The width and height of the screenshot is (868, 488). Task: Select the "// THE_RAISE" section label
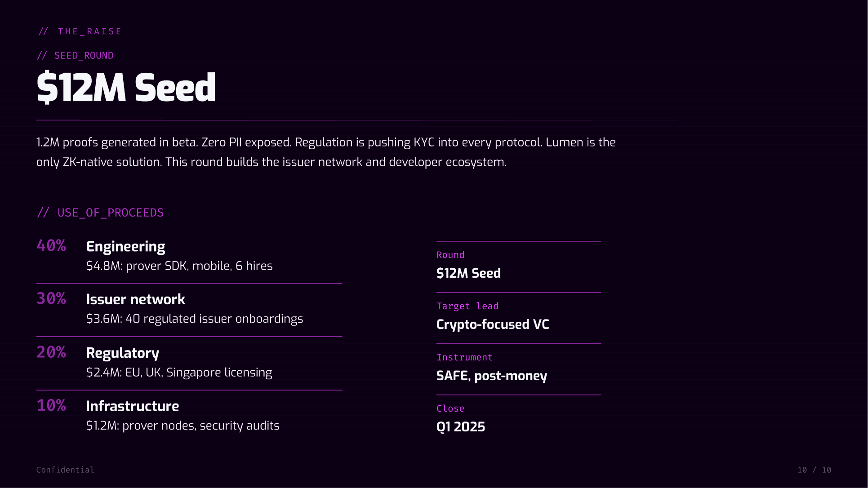tap(80, 31)
